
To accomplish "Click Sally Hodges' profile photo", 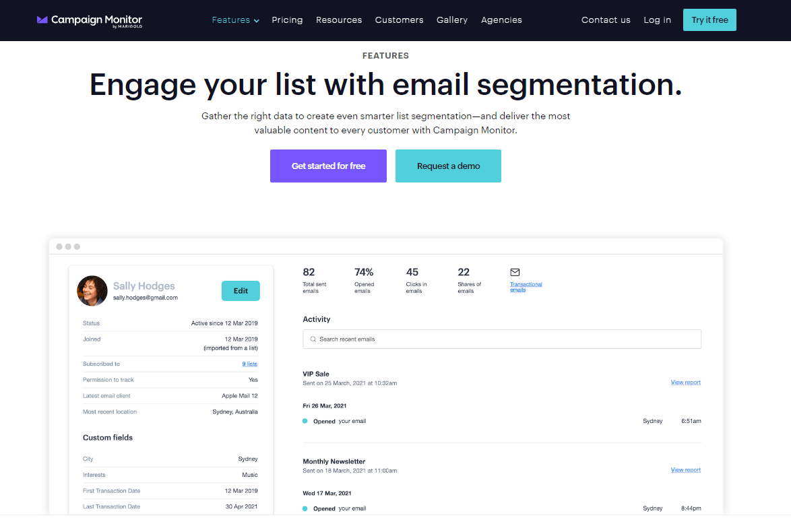I will click(92, 290).
